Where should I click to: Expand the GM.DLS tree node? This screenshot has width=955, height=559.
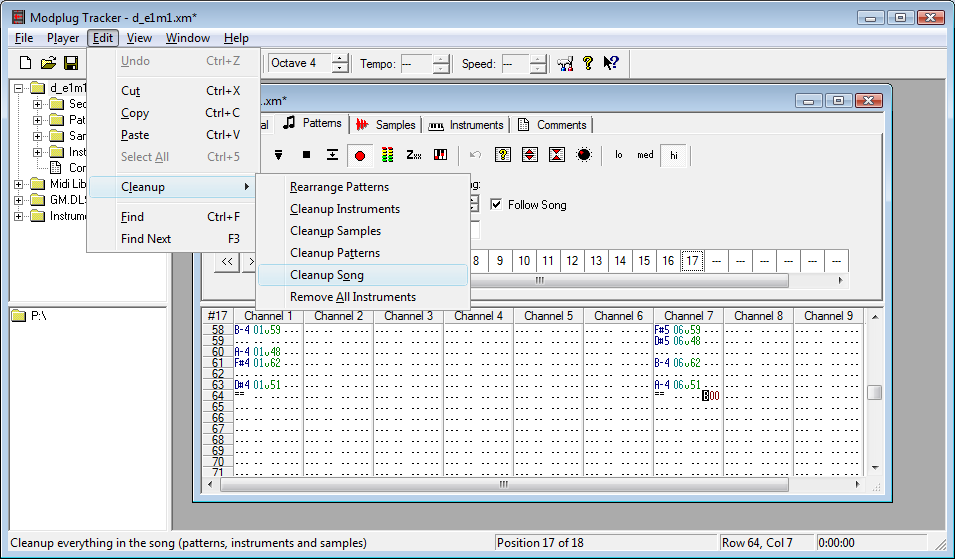(18, 200)
